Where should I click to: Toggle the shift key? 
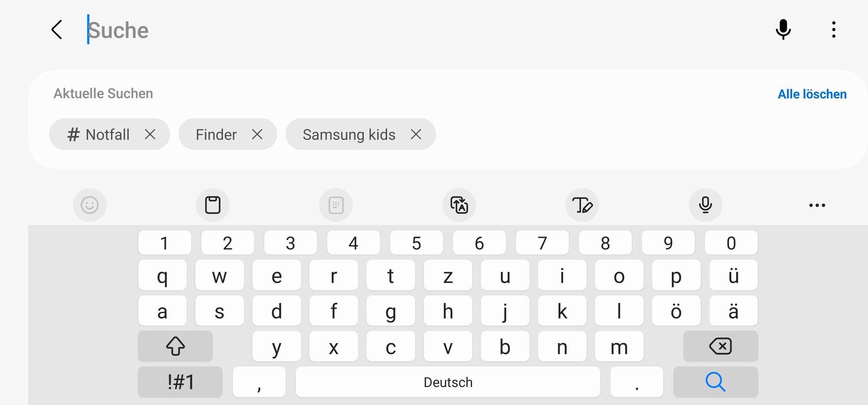pos(175,346)
